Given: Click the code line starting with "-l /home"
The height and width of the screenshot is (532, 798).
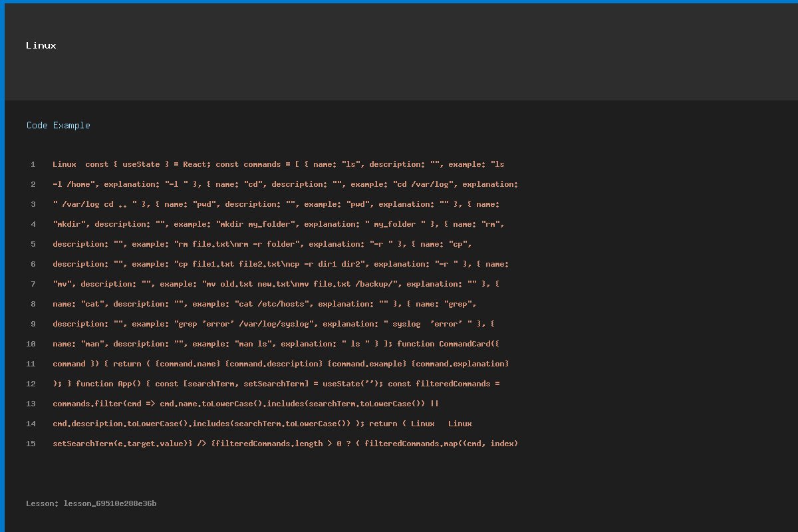Looking at the screenshot, I should (285, 184).
